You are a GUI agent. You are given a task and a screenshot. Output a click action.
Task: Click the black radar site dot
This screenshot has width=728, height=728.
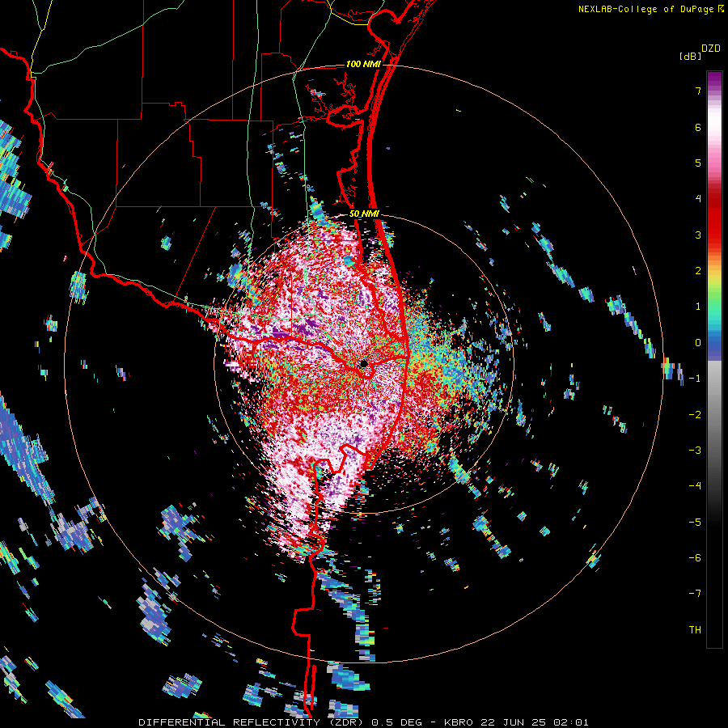364,363
